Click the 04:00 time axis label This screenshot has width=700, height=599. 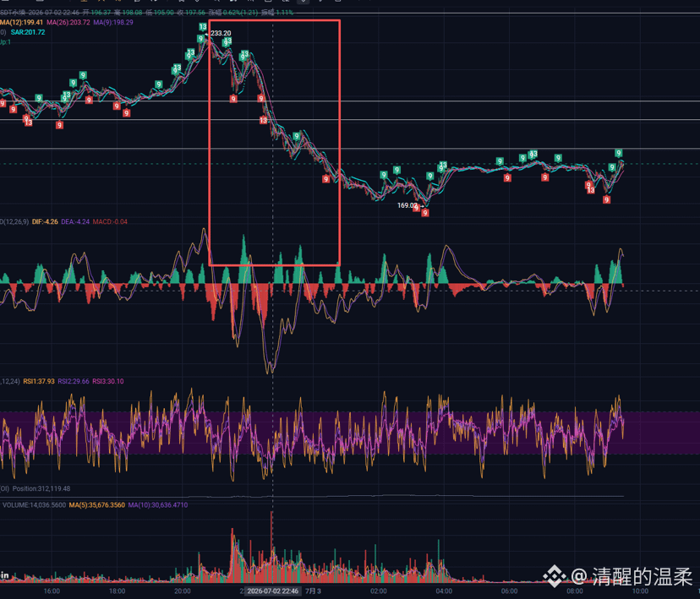[444, 591]
